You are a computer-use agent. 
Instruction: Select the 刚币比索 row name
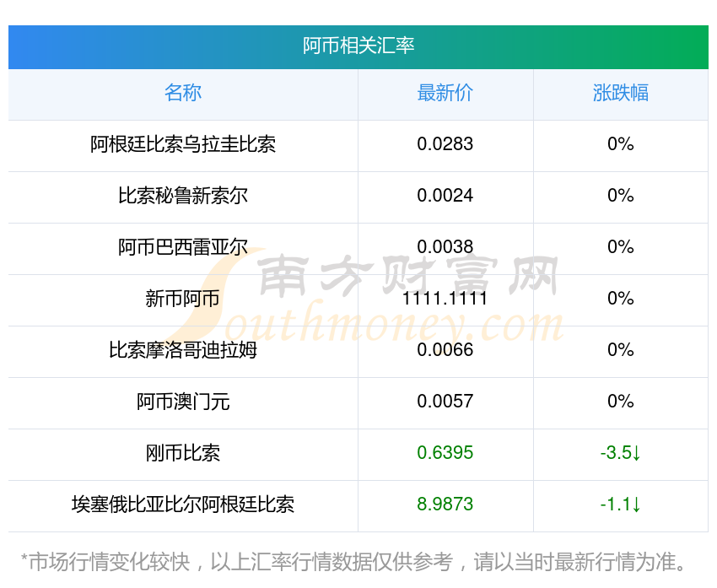(x=183, y=453)
